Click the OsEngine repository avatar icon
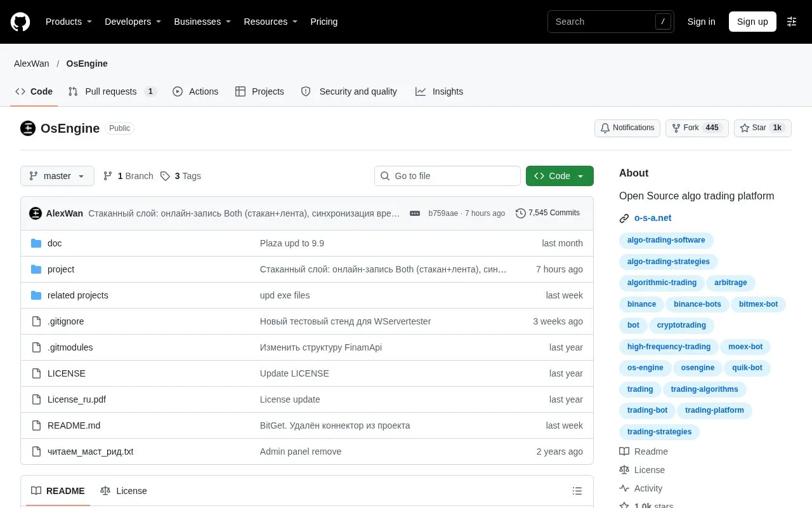Viewport: 812px width, 508px height. (x=28, y=128)
